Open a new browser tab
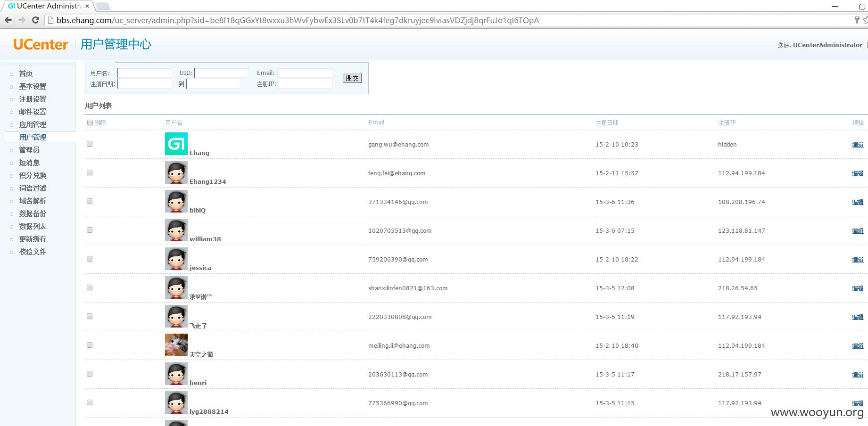868x426 pixels. click(x=103, y=6)
